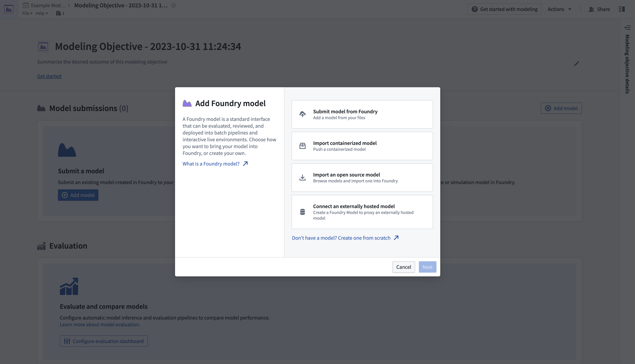The image size is (635, 364).
Task: Click the organization building icon next to Help
Action: pyautogui.click(x=59, y=13)
